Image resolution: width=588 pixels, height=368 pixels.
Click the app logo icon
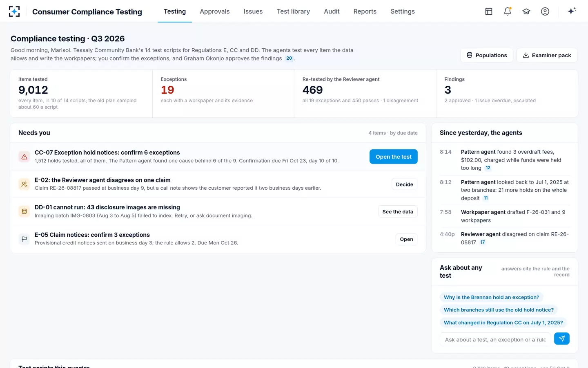[x=14, y=11]
